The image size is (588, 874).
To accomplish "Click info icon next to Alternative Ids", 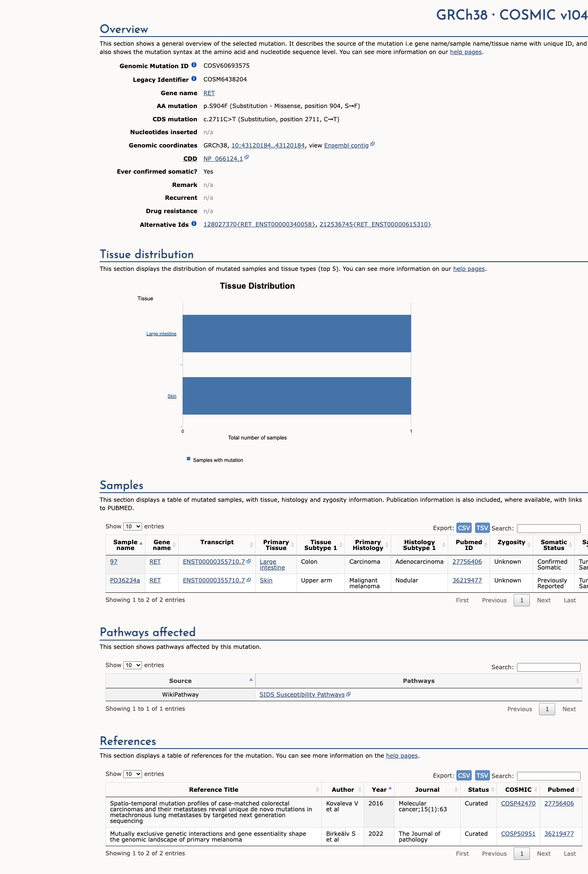I will click(x=194, y=223).
